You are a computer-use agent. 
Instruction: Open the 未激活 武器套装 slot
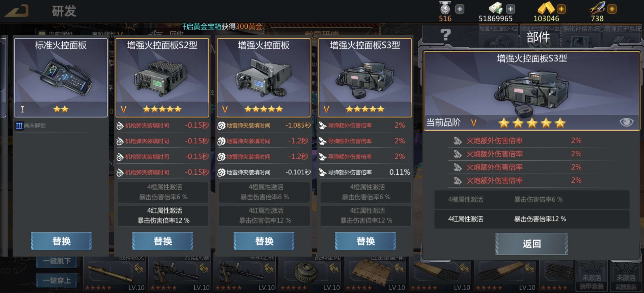tap(626, 275)
